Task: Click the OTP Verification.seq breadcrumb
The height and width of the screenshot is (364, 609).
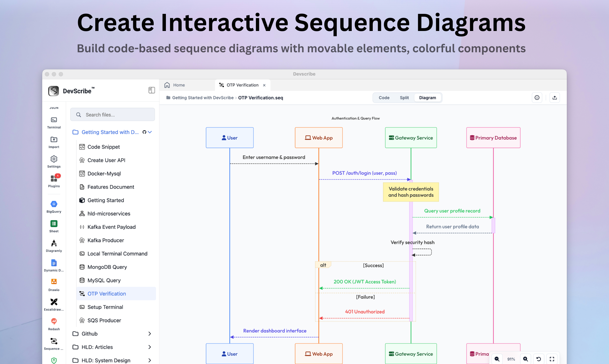Action: 260,98
